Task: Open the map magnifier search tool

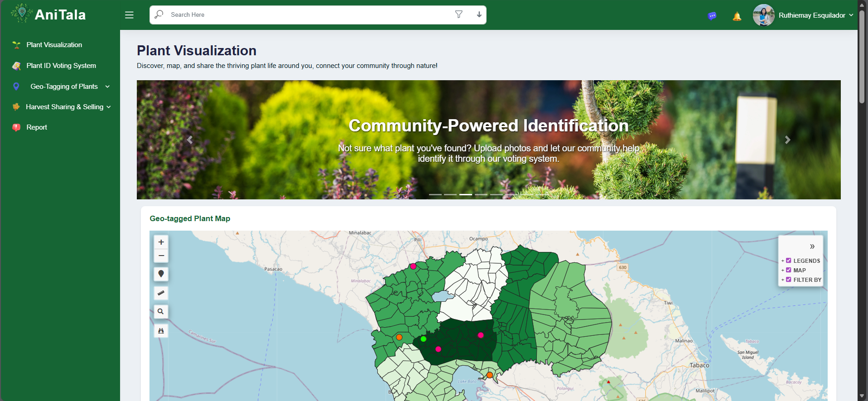Action: tap(161, 312)
